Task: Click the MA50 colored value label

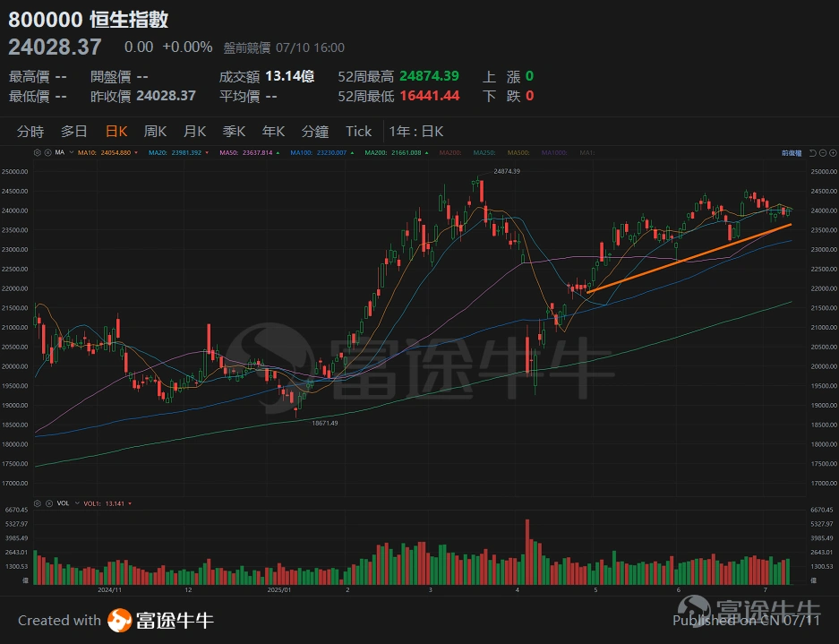Action: click(231, 152)
